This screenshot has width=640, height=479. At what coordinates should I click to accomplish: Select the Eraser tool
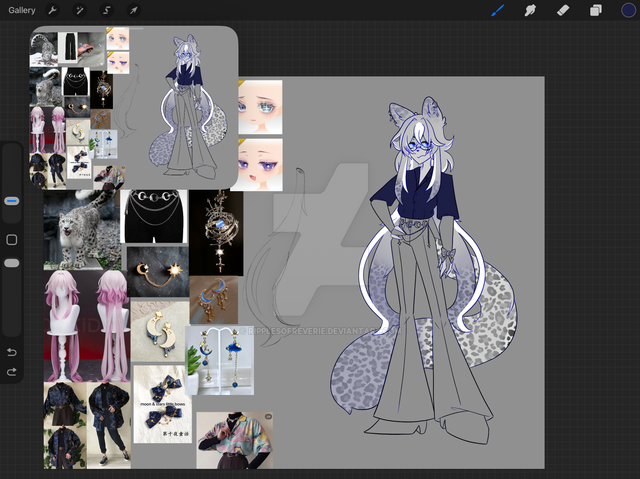click(x=562, y=10)
